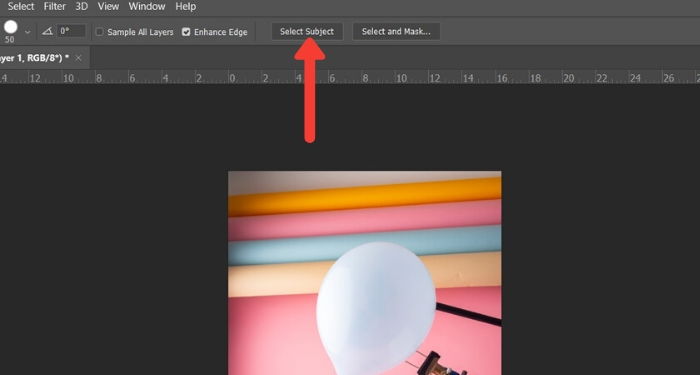Enable the Sample All Layers checkbox
Viewport: 700px width, 375px height.
coord(100,32)
